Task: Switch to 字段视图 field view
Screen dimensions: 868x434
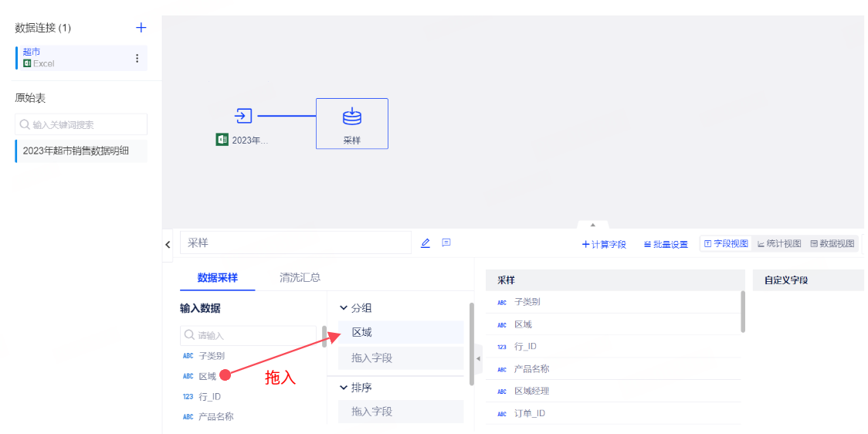Action: pos(726,244)
